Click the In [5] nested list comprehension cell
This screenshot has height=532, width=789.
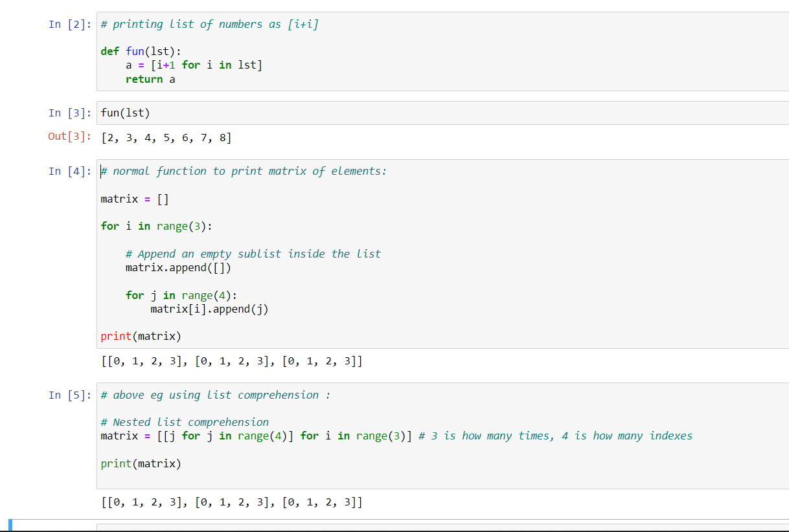[442, 436]
